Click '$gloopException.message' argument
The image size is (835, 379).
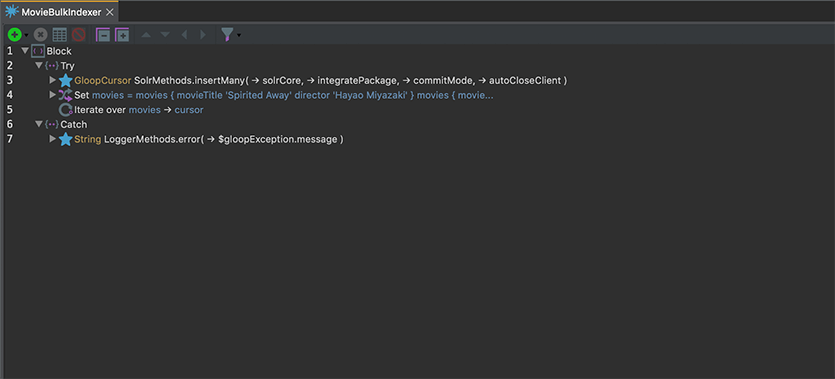tap(277, 139)
